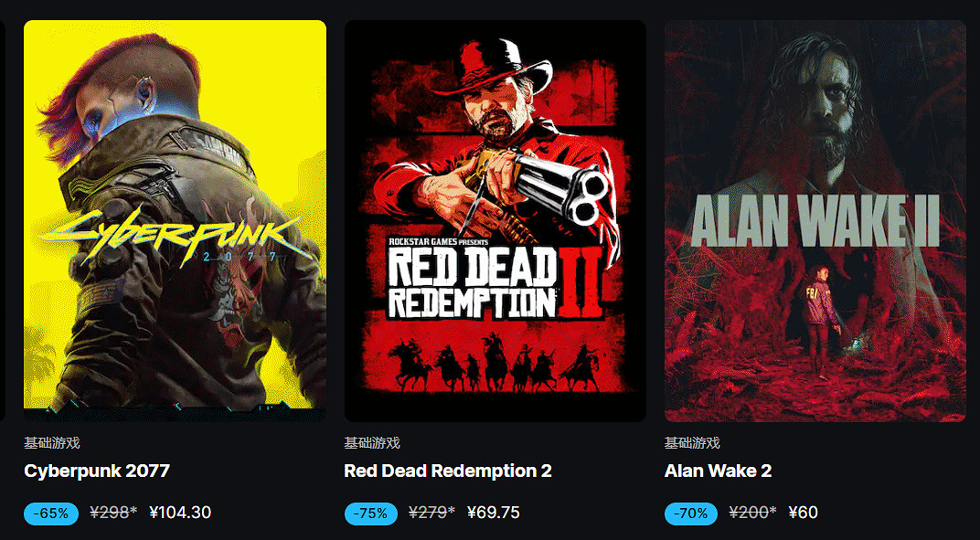Click the Red Dead Redemption 2 title
Image resolution: width=980 pixels, height=540 pixels.
click(x=448, y=471)
